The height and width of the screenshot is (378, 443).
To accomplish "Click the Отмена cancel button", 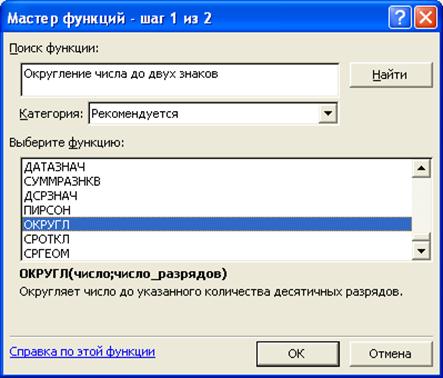I will 391,354.
